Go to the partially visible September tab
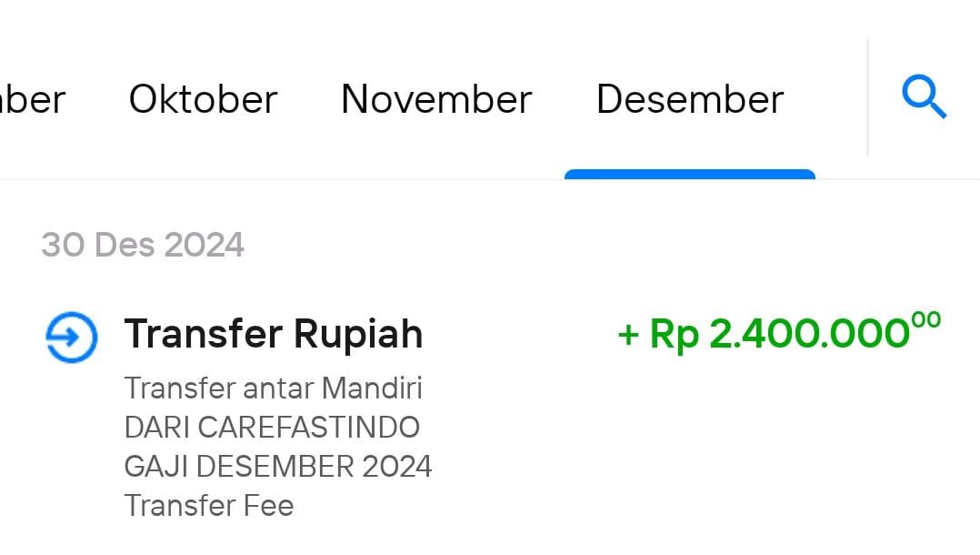This screenshot has height=555, width=980. point(33,99)
